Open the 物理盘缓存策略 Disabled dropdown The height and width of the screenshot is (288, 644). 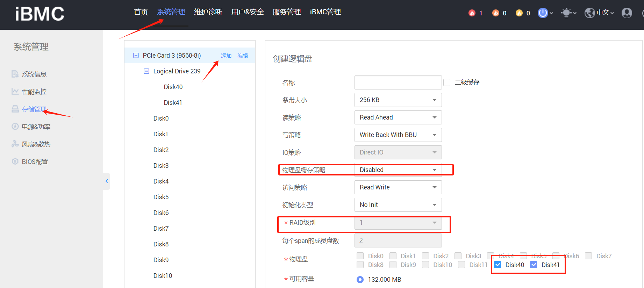point(398,170)
